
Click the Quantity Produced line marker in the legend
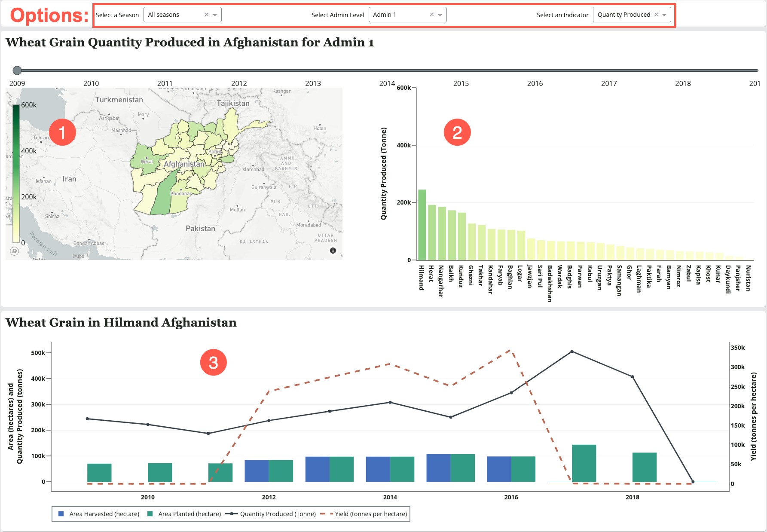click(x=231, y=514)
